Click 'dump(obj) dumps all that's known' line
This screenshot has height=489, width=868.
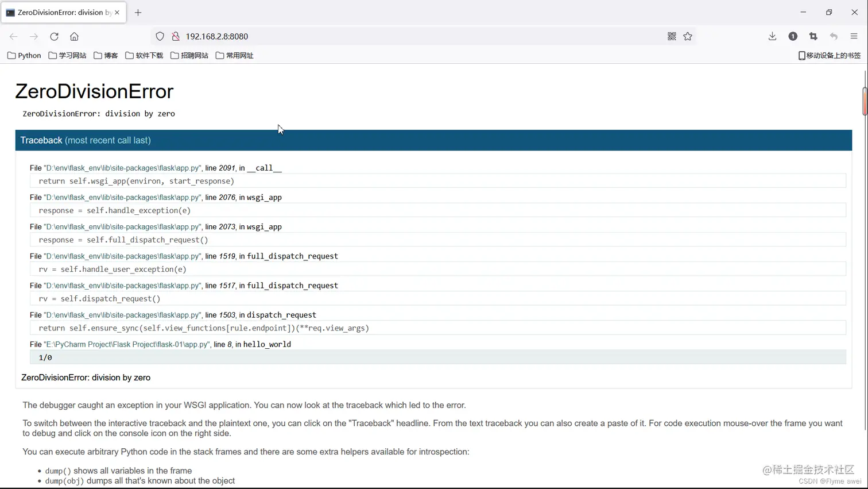tap(140, 481)
